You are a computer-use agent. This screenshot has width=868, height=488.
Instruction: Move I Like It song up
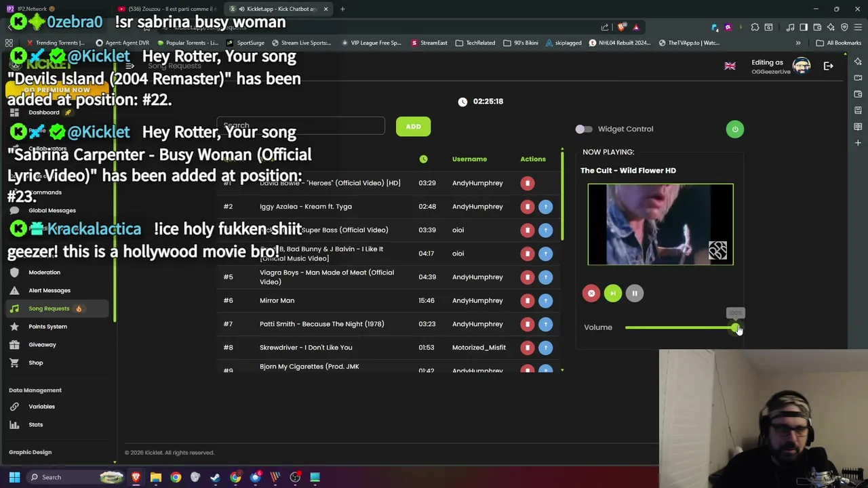[x=545, y=253]
